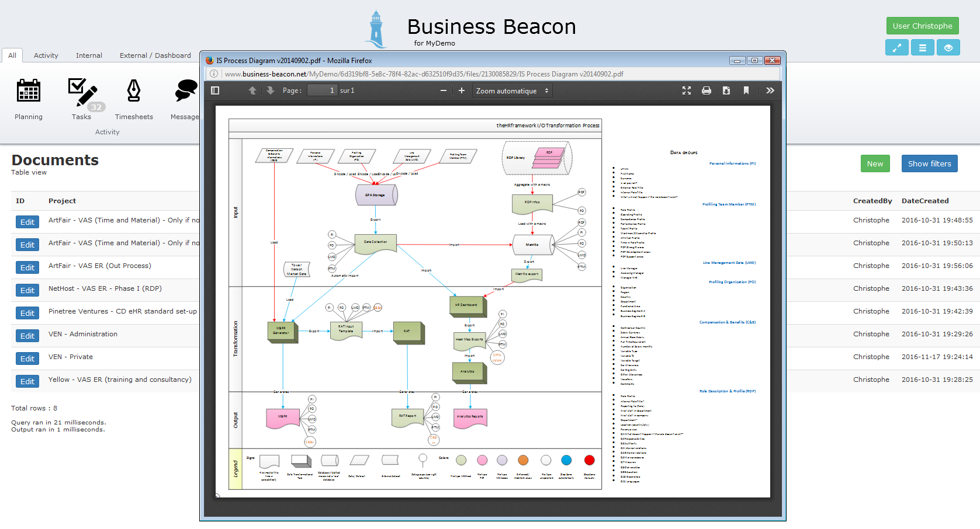Click the Business Beacon lighthouse logo

[376, 29]
